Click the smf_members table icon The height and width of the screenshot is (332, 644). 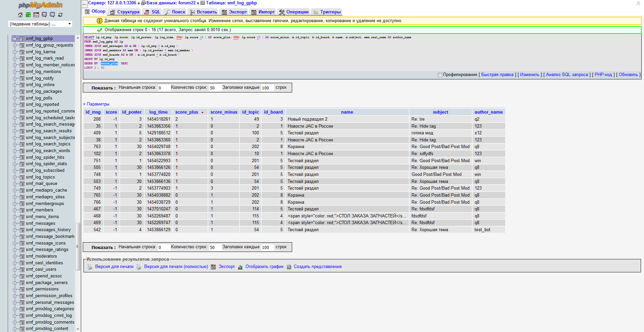22,210
